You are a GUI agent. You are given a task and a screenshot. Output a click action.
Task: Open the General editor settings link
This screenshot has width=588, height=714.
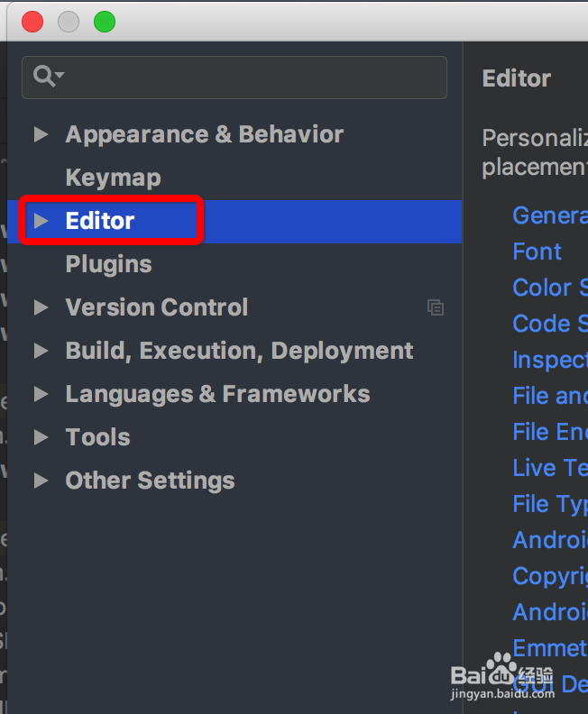point(549,215)
